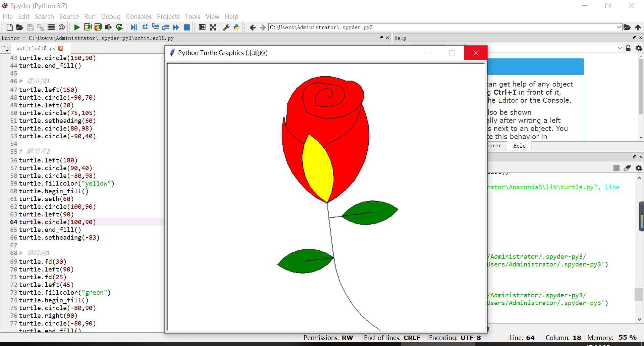The width and height of the screenshot is (644, 346).
Task: Open the Source menu
Action: click(x=69, y=16)
